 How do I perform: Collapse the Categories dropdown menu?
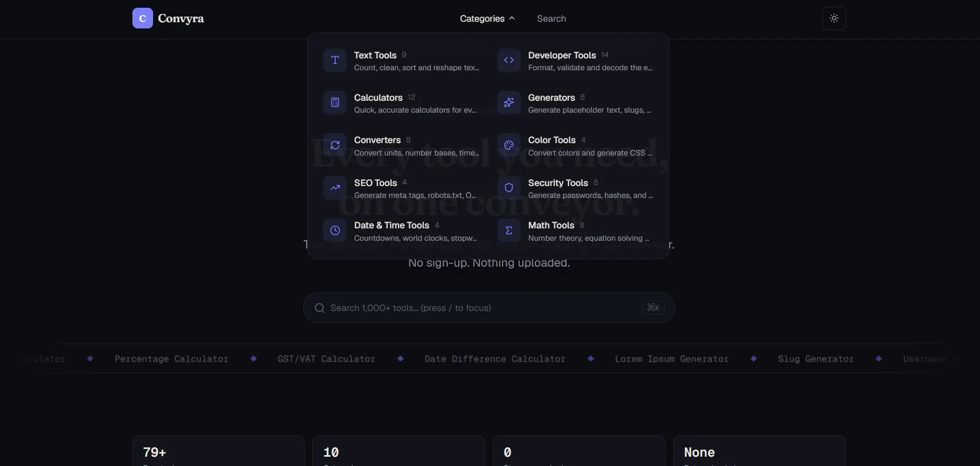pos(487,19)
